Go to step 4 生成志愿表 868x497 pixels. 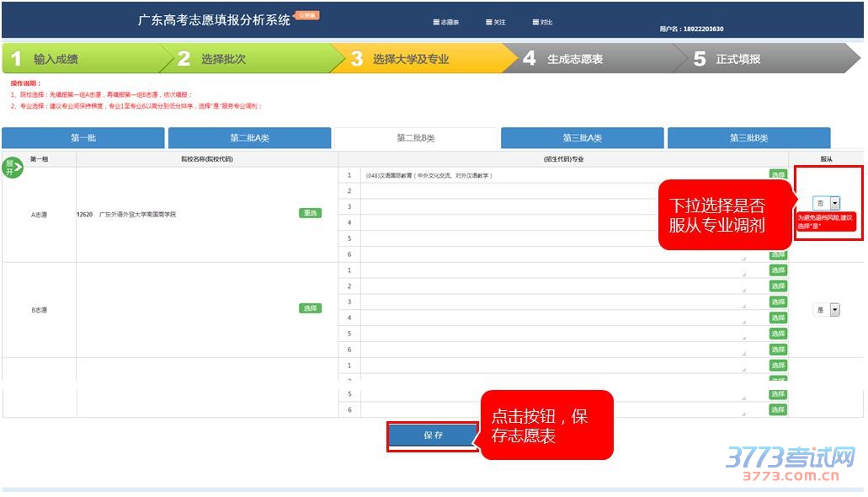click(x=581, y=59)
